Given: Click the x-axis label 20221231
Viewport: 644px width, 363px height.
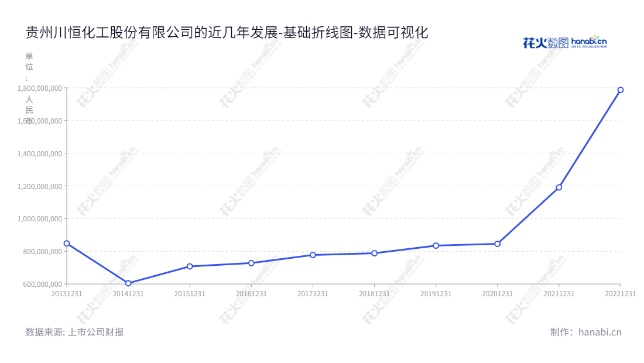Looking at the screenshot, I should (620, 293).
